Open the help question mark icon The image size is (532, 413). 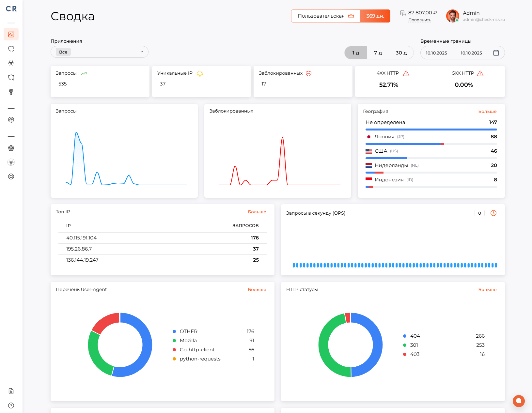coord(11,405)
